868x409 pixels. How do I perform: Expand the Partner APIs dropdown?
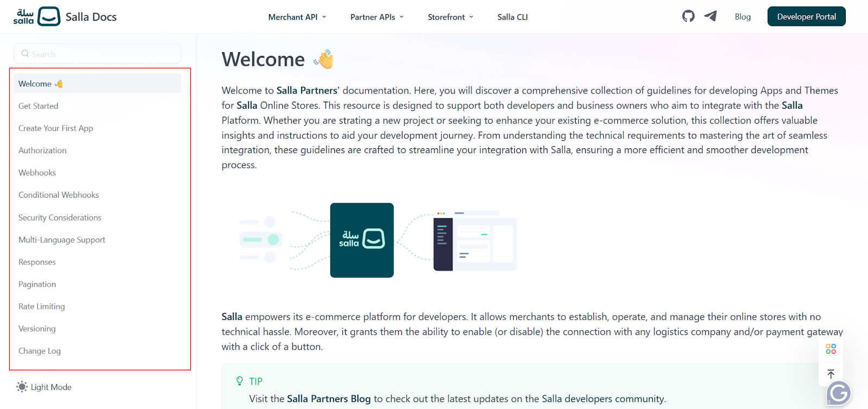(377, 17)
